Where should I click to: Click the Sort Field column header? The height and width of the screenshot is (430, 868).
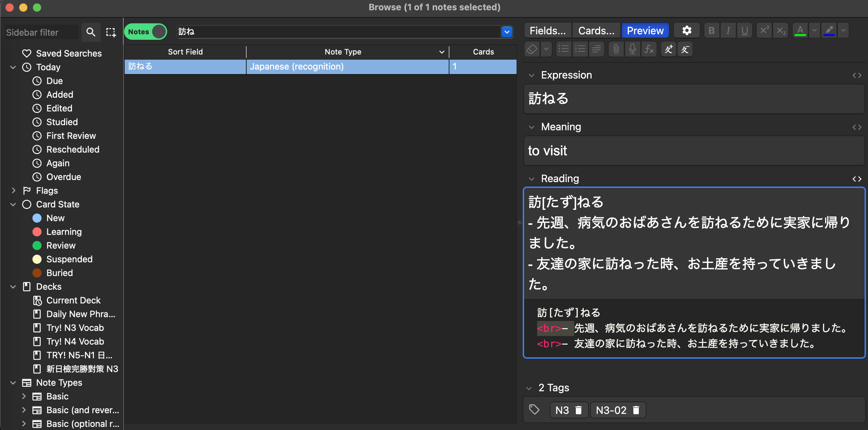pos(185,52)
